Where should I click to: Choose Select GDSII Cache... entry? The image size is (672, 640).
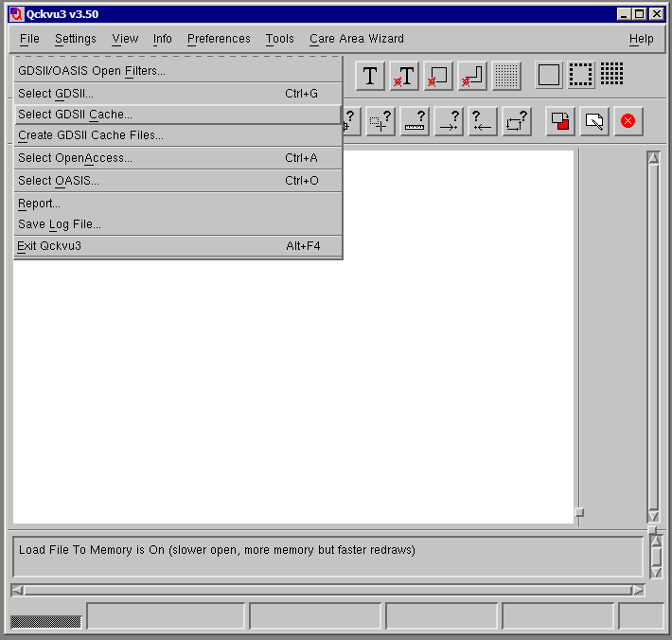[178, 115]
